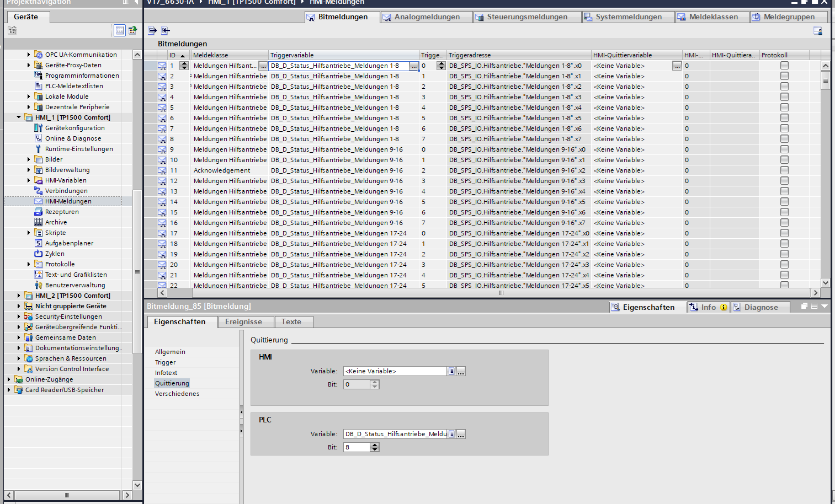Collapse the HMI_1 [TP1500 Comfort] node
The width and height of the screenshot is (835, 504).
[x=19, y=117]
